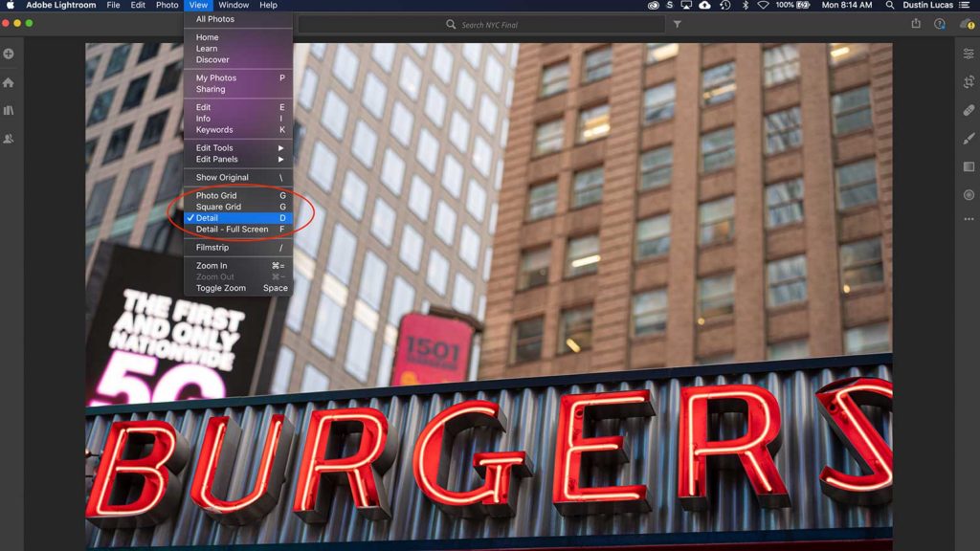Expand the Edit Panels submenu
Viewport: 980px width, 551px height.
(237, 160)
